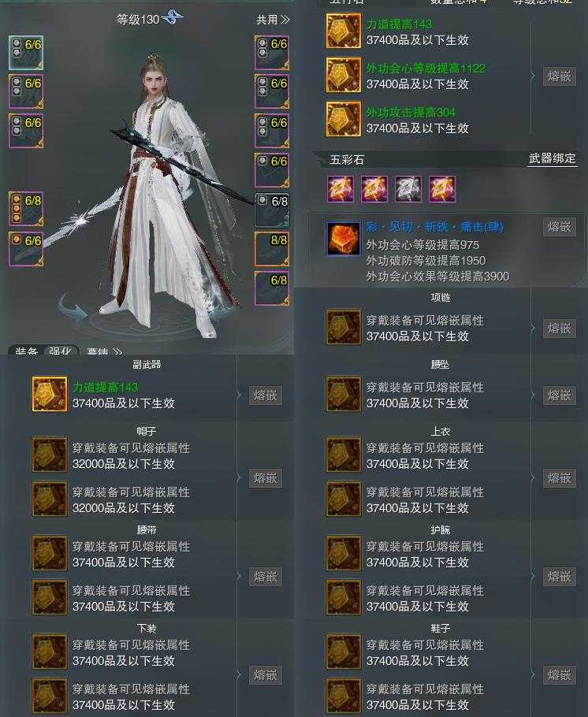The height and width of the screenshot is (717, 588).
Task: Select the 8/8 equipment slot
Action: point(272,249)
